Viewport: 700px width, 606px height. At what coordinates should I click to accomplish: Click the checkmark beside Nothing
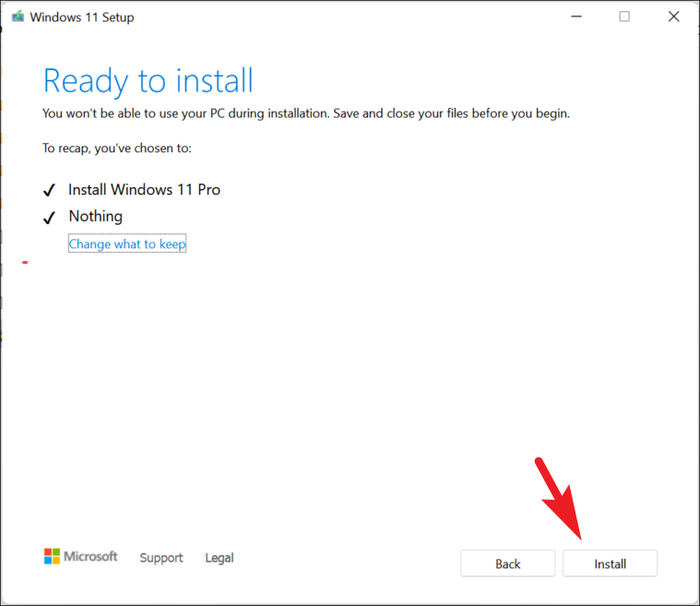click(49, 218)
